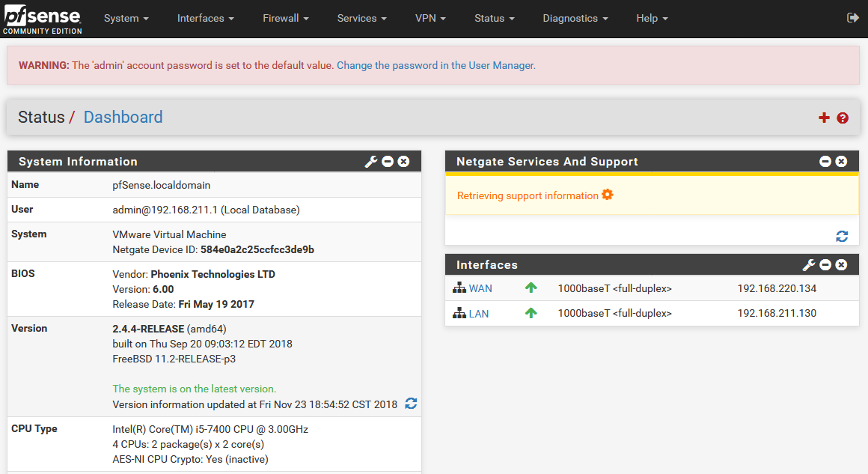Screen dimensions: 868x474
Task: Click the green up arrow for LAN
Action: [531, 313]
